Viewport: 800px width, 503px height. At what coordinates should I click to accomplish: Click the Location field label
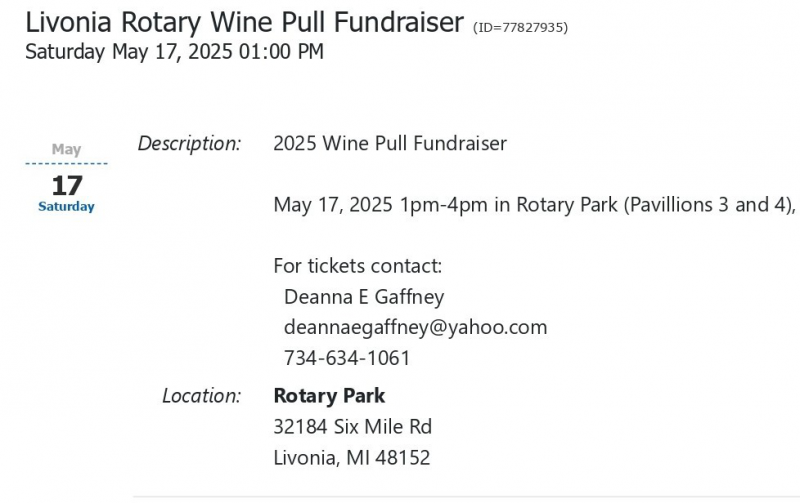202,396
